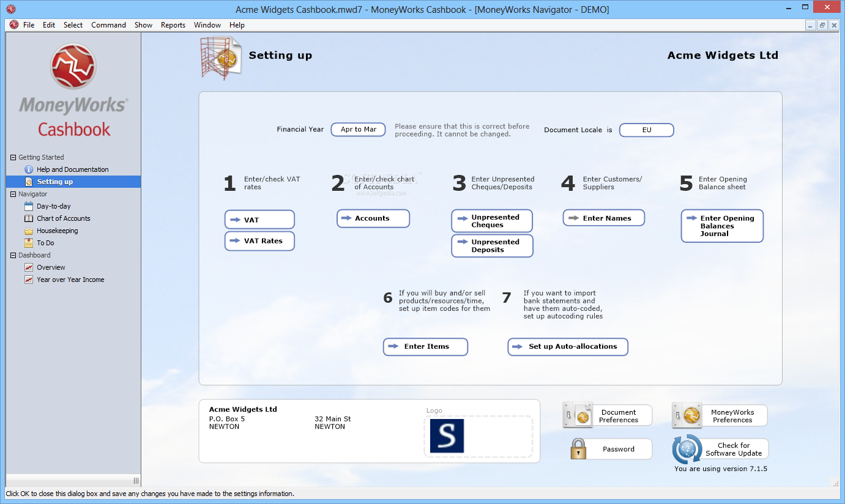The image size is (845, 504).
Task: Open Accounts from step 2
Action: (373, 218)
